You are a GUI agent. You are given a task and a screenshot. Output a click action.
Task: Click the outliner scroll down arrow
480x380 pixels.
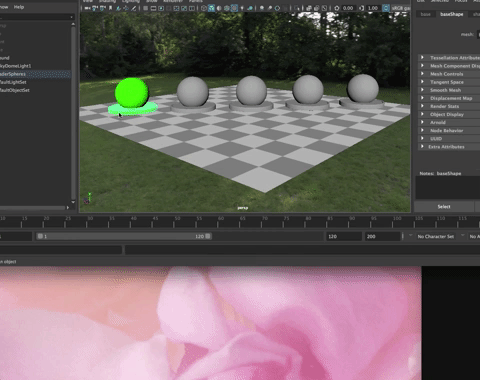pyautogui.click(x=73, y=202)
